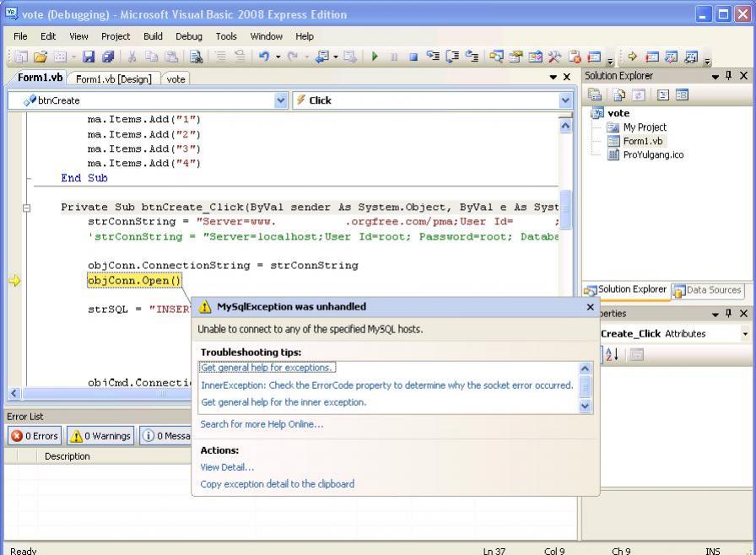Viewport: 756px width, 555px height.
Task: Click the Toolbox wrench and hammer icon
Action: [554, 57]
